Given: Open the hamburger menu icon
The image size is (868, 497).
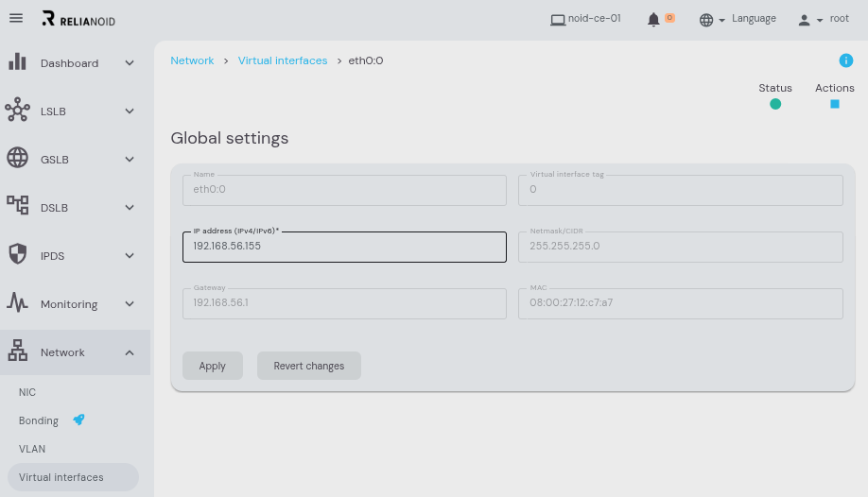Looking at the screenshot, I should tap(16, 18).
